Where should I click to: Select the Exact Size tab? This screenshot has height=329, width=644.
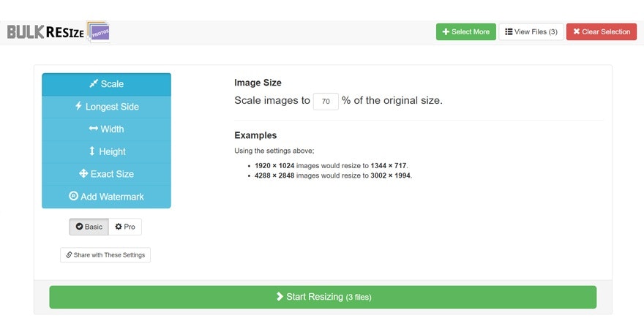(106, 174)
